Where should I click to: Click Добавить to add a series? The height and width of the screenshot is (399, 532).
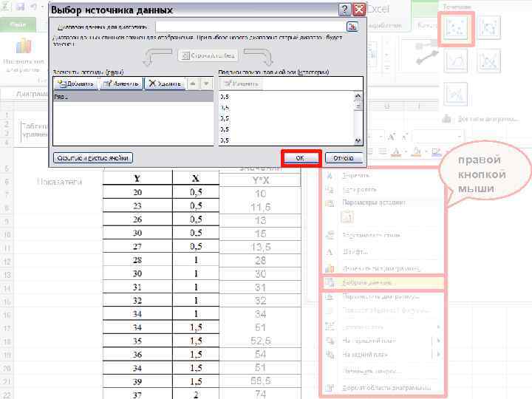point(76,83)
